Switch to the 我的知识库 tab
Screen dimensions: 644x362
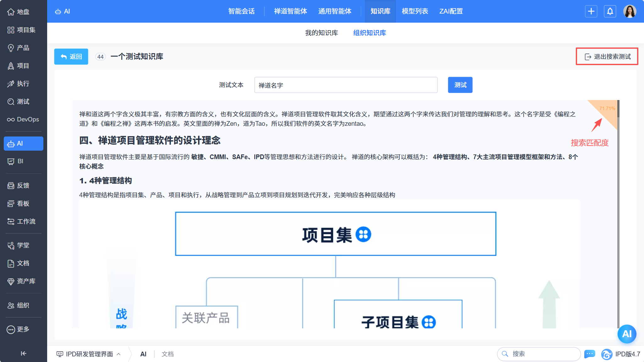coord(321,33)
